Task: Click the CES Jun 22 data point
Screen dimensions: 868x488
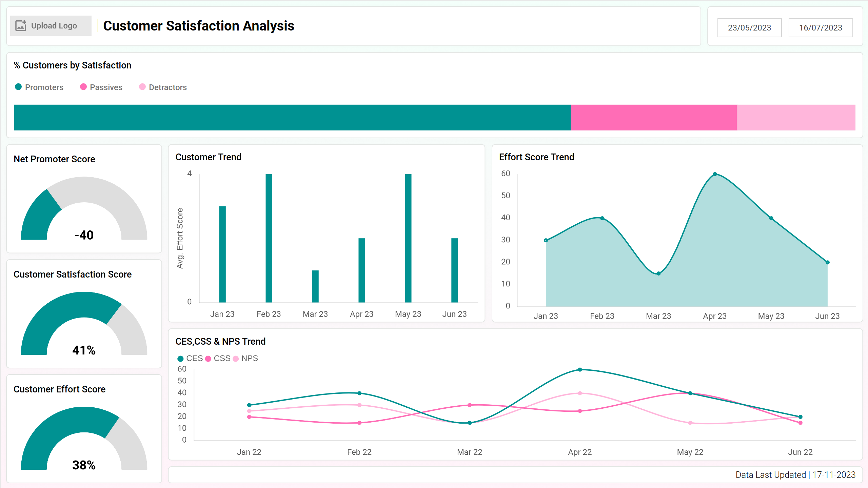Action: pos(801,417)
